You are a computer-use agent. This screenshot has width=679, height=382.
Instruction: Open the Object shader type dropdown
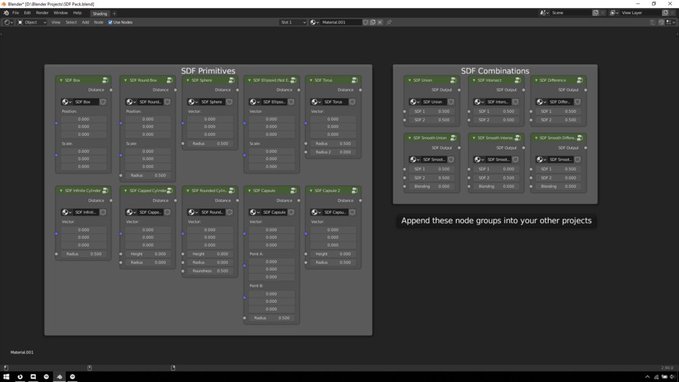click(32, 22)
